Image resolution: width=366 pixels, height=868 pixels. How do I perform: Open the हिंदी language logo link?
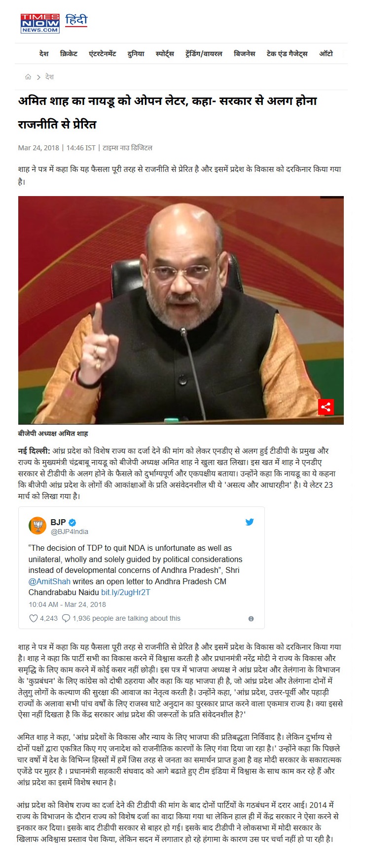click(x=76, y=20)
